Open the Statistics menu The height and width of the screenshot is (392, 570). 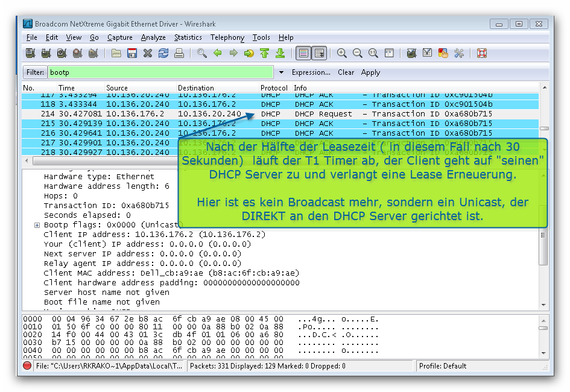pyautogui.click(x=188, y=37)
